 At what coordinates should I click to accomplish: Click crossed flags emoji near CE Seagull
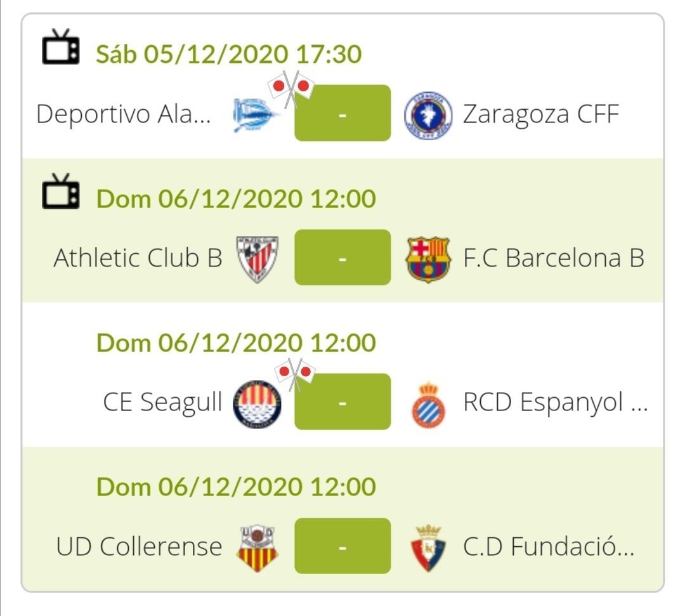point(295,374)
